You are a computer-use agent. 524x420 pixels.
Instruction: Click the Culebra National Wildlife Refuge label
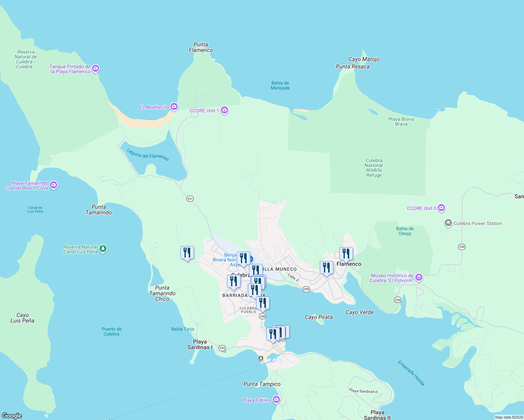[373, 168]
